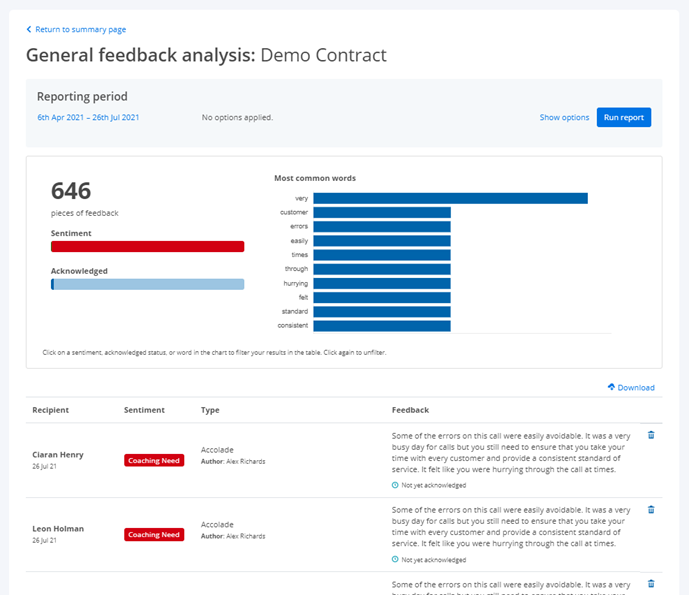Click the Not yet acknowledged text for Ciaran Henry
Screen dimensions: 689x595
434,485
